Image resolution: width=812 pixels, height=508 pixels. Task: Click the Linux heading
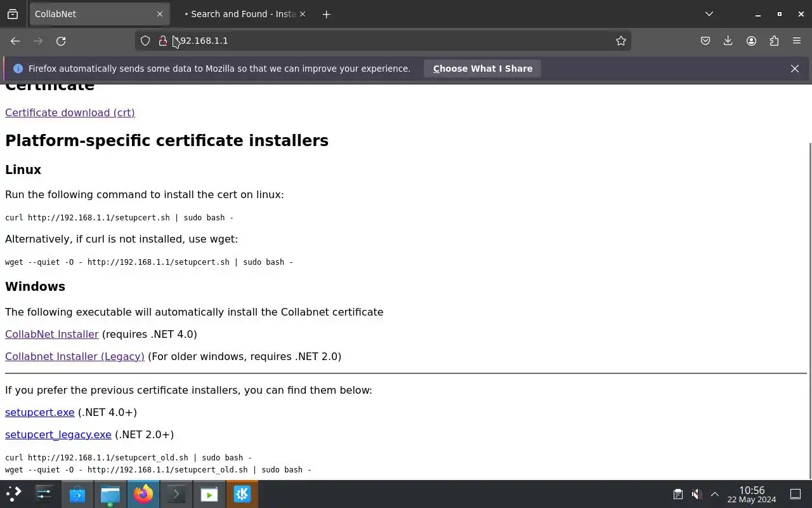tap(23, 170)
